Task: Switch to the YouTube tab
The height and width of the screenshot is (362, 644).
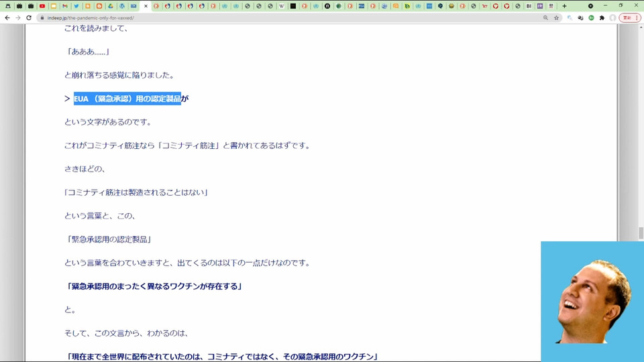Action: tap(42, 6)
